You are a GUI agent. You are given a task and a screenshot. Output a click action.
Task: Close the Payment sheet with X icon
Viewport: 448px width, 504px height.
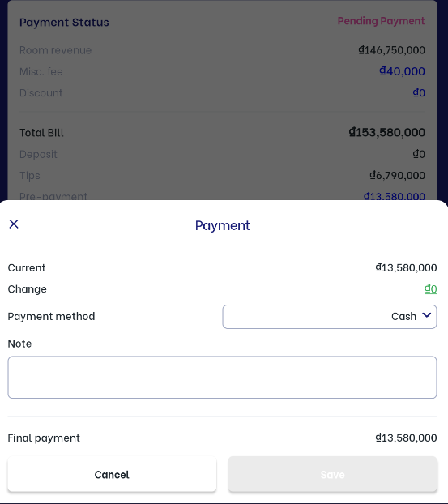click(14, 224)
